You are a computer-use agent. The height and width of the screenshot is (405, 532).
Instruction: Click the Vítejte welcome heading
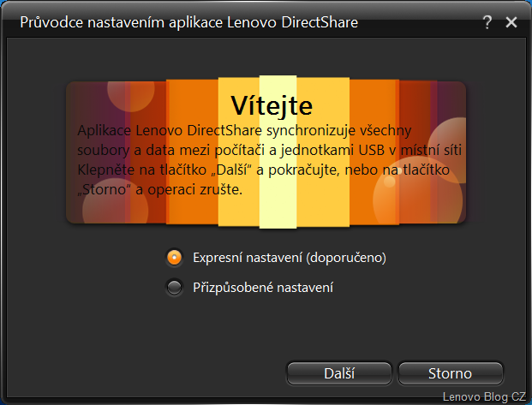272,106
